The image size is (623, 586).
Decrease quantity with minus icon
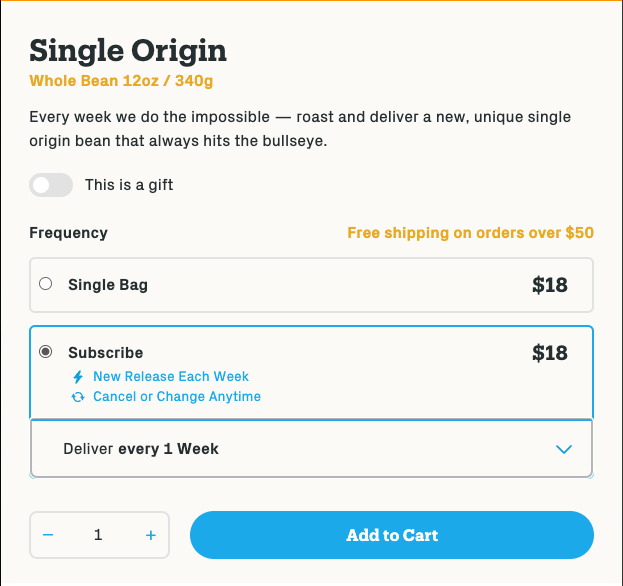[x=49, y=535]
